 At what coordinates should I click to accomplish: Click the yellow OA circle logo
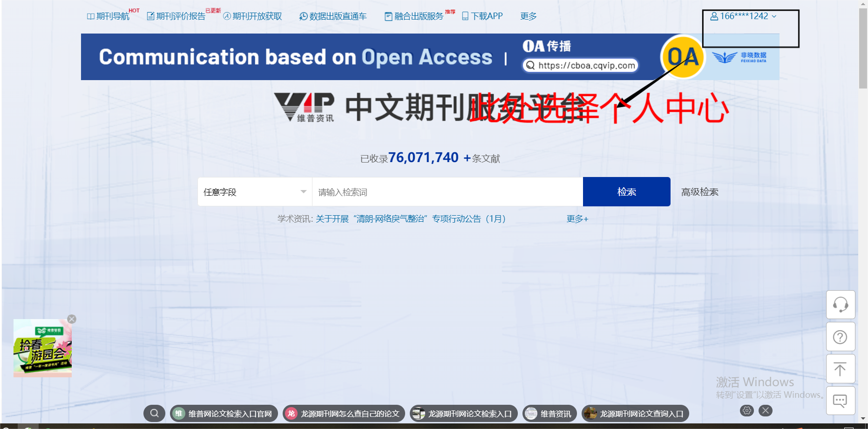(682, 57)
